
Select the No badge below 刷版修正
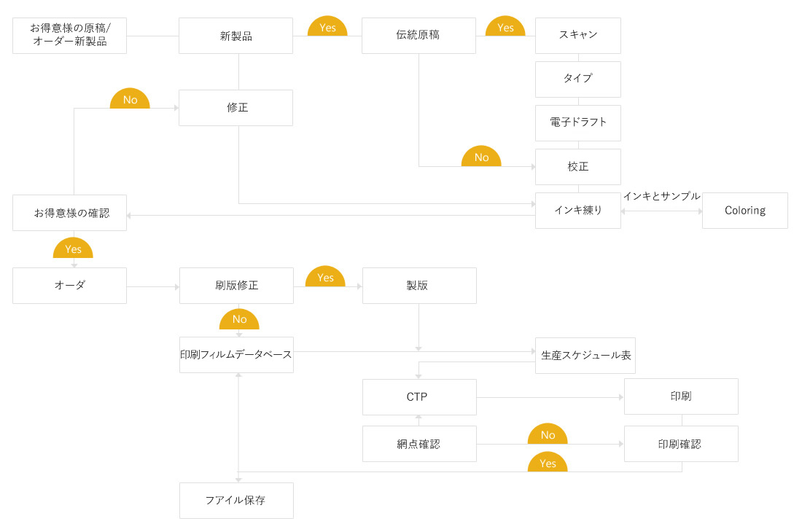(239, 320)
